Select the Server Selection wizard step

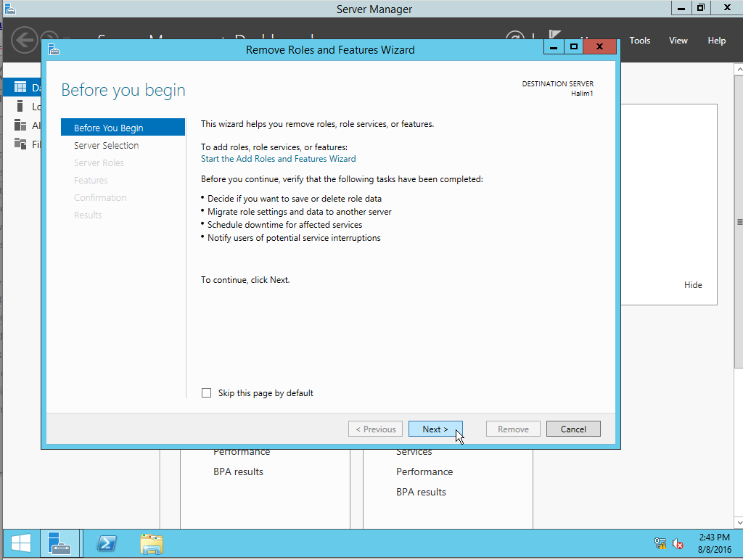tap(106, 145)
